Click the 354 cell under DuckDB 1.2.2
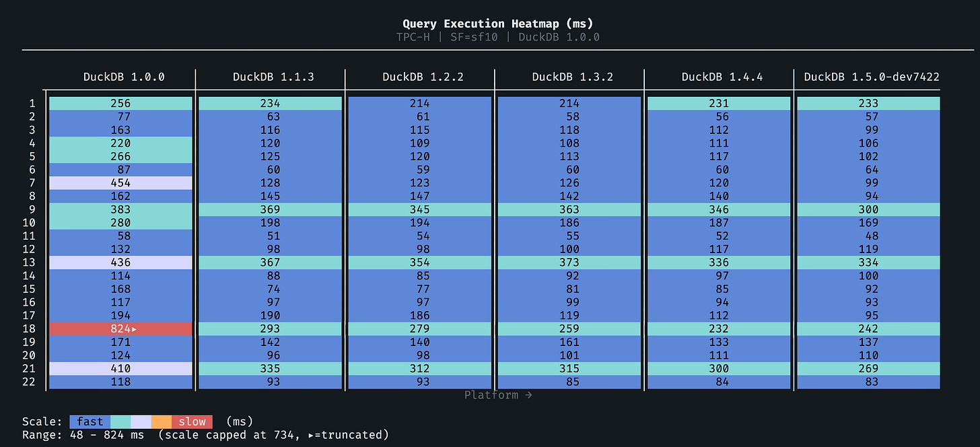This screenshot has width=980, height=447. [x=420, y=263]
